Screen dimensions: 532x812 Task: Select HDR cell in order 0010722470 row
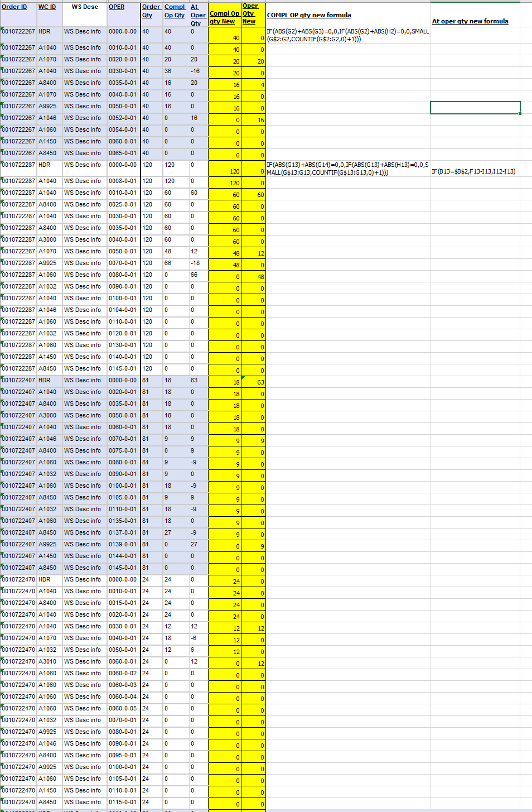click(49, 579)
